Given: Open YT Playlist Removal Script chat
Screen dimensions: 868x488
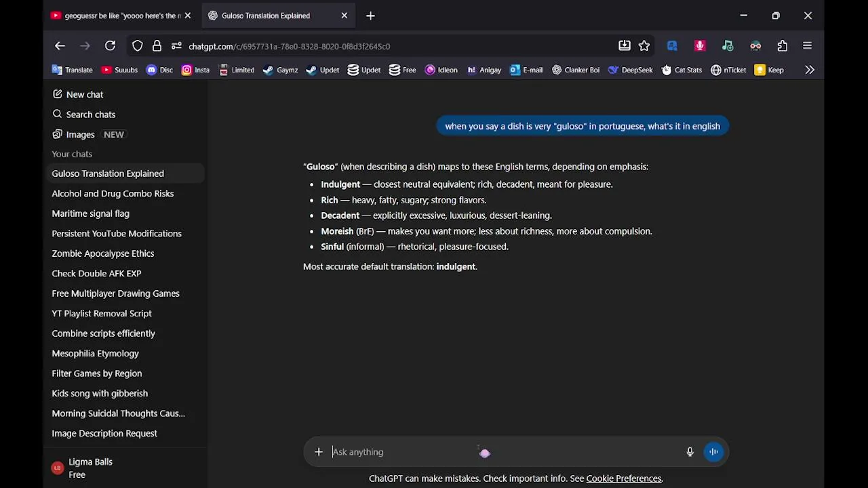Looking at the screenshot, I should [x=102, y=313].
